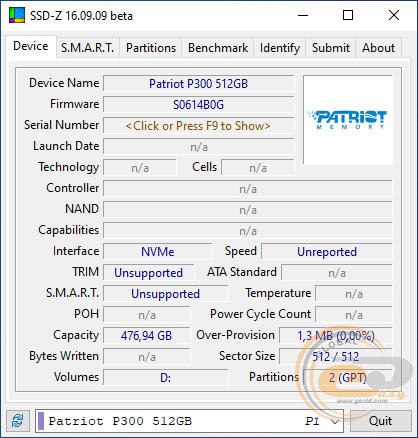Click the S.M.A.R.T. status value Unsupported
The image size is (418, 438).
[166, 294]
